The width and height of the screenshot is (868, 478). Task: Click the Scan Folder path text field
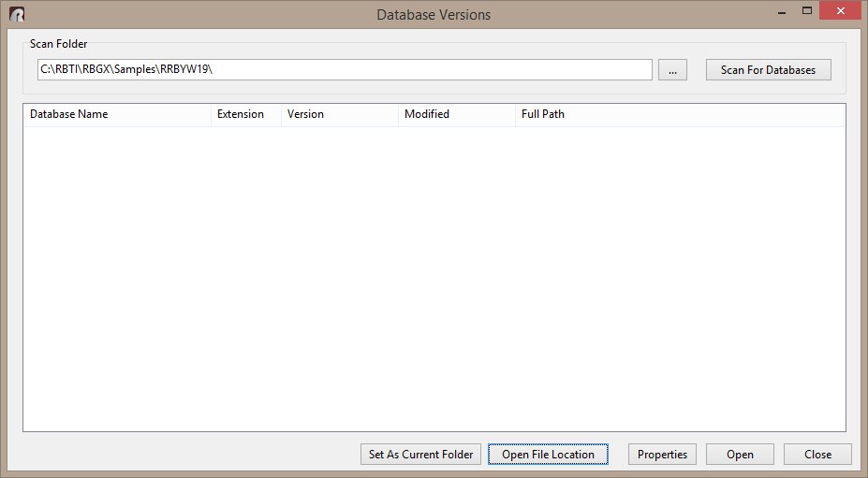(x=343, y=70)
